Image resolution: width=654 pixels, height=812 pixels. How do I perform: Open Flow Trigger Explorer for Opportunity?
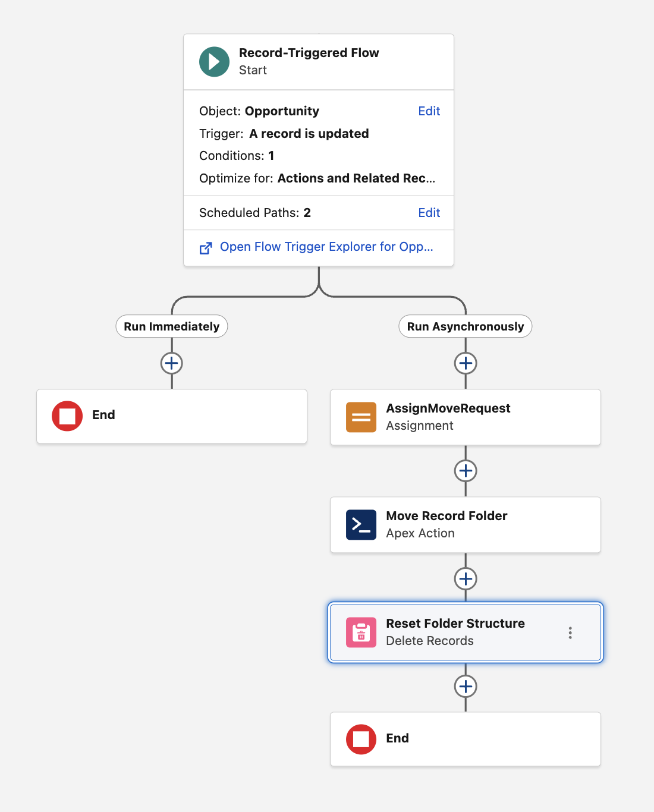click(326, 247)
